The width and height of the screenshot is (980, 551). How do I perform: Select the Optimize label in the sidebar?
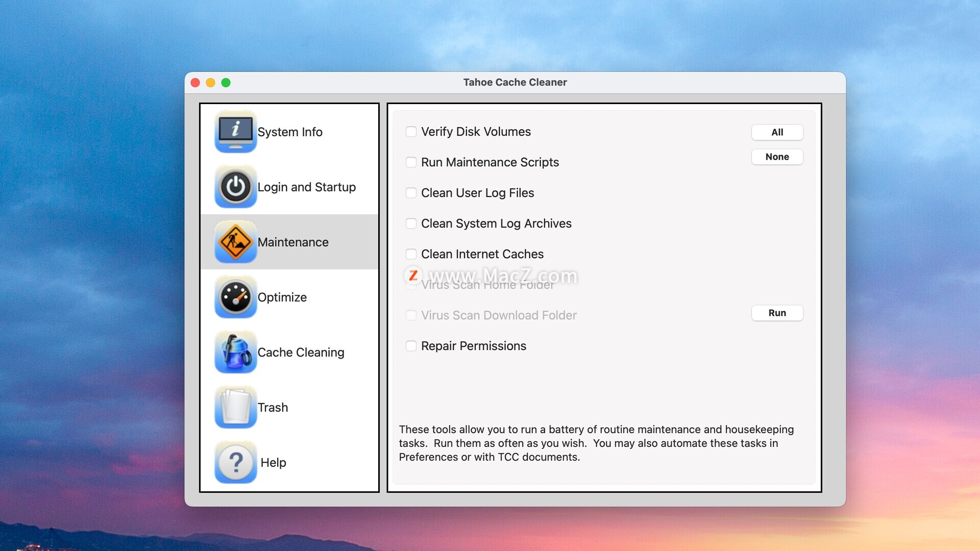[x=282, y=297]
